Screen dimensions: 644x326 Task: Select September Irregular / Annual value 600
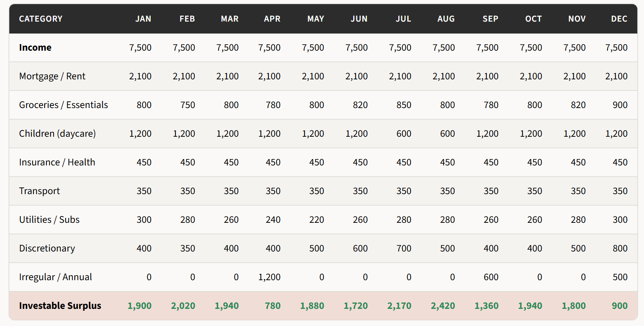pos(491,277)
